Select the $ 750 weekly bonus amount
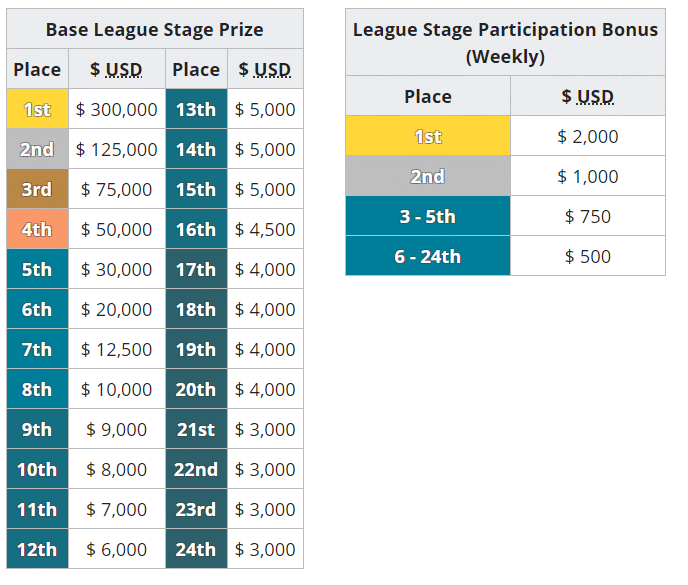 click(x=587, y=216)
